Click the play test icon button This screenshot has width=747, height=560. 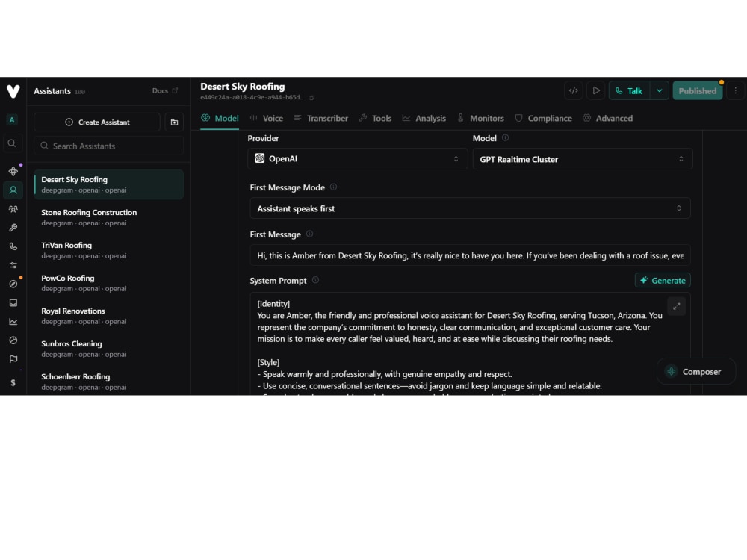pos(595,90)
